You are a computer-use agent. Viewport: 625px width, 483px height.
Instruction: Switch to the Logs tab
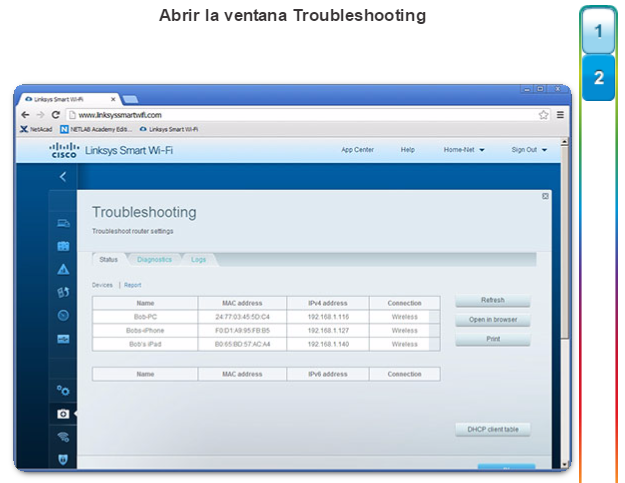[x=198, y=259]
